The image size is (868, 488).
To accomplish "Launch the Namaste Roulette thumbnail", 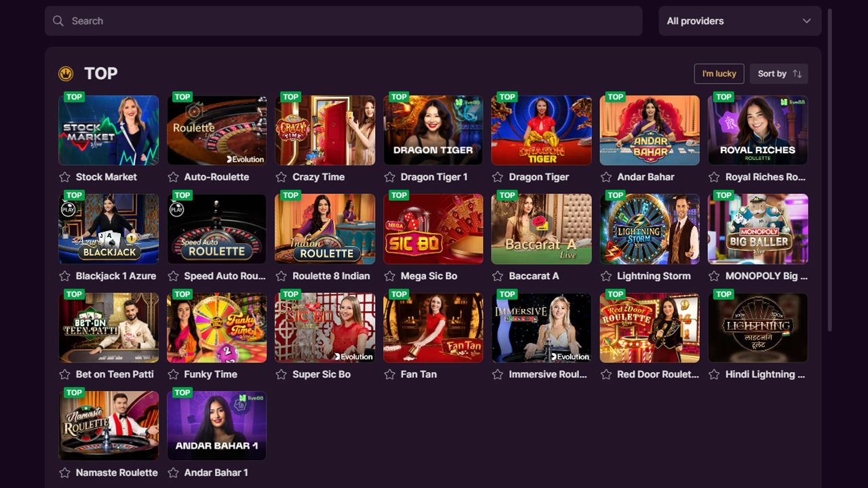I will [108, 426].
